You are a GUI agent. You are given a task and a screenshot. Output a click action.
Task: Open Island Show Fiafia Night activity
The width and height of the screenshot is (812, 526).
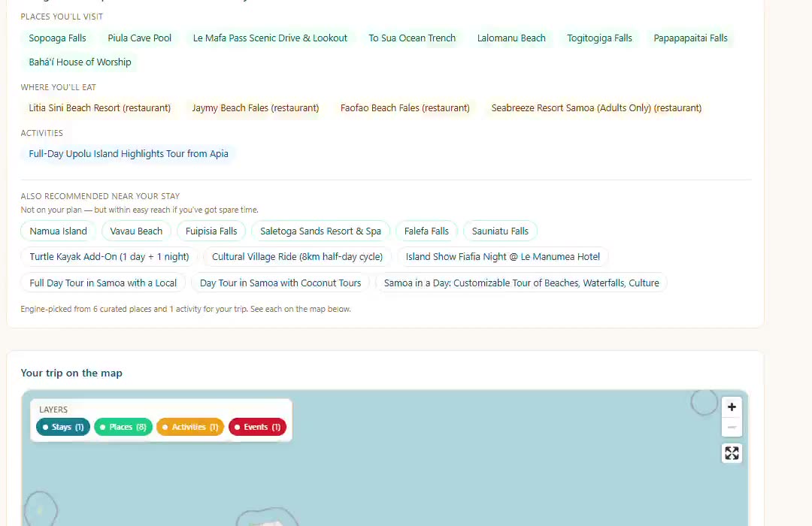tap(502, 257)
